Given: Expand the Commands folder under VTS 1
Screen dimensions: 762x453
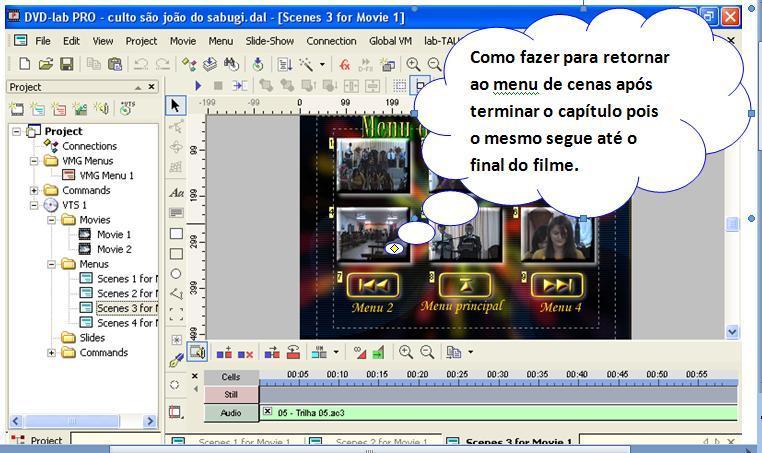Looking at the screenshot, I should [52, 353].
